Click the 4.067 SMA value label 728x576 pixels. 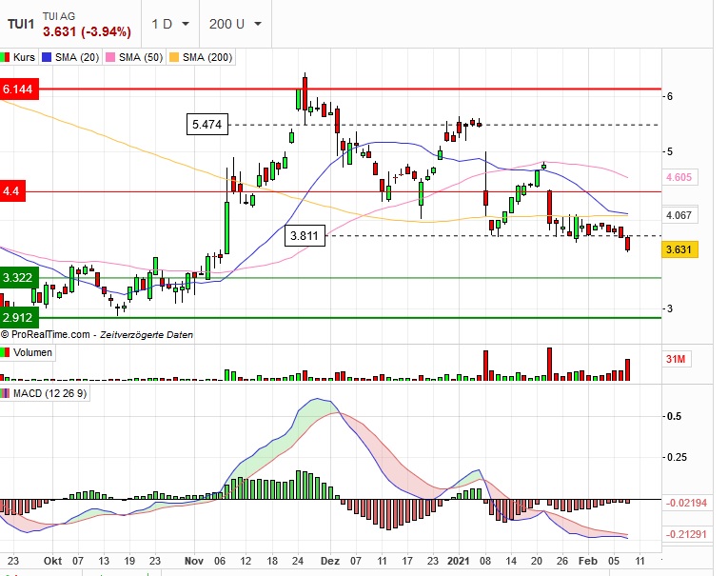pos(679,215)
